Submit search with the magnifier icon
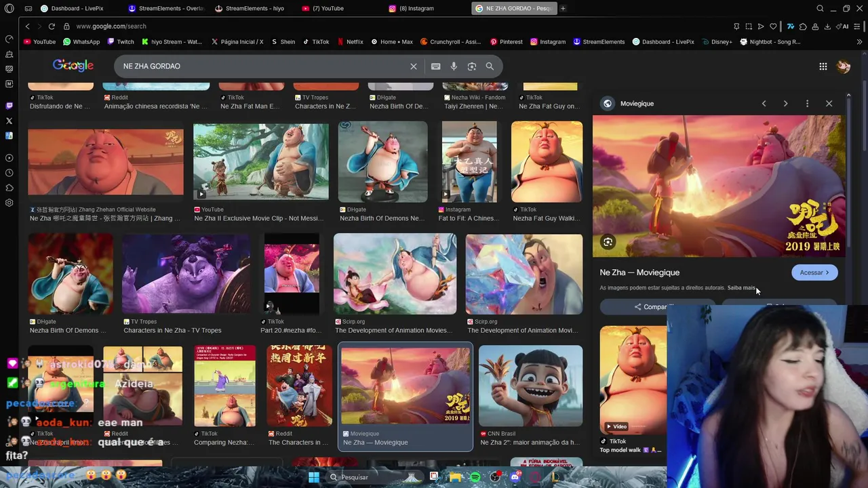Image resolution: width=868 pixels, height=488 pixels. click(x=490, y=66)
